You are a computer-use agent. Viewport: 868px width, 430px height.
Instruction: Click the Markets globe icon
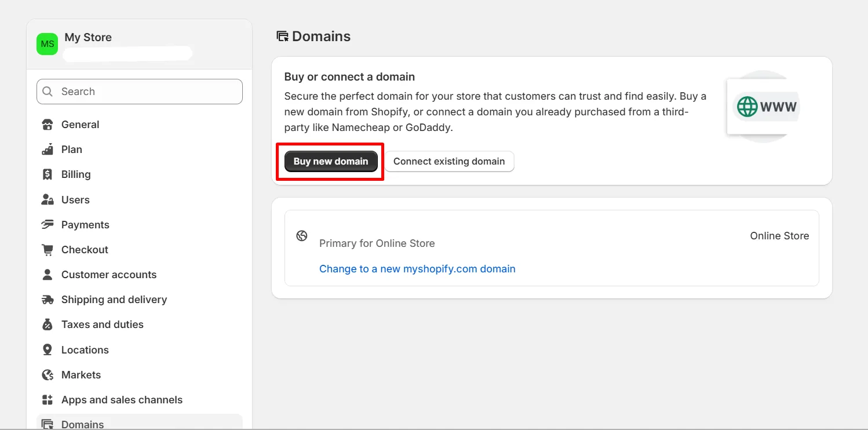point(48,375)
